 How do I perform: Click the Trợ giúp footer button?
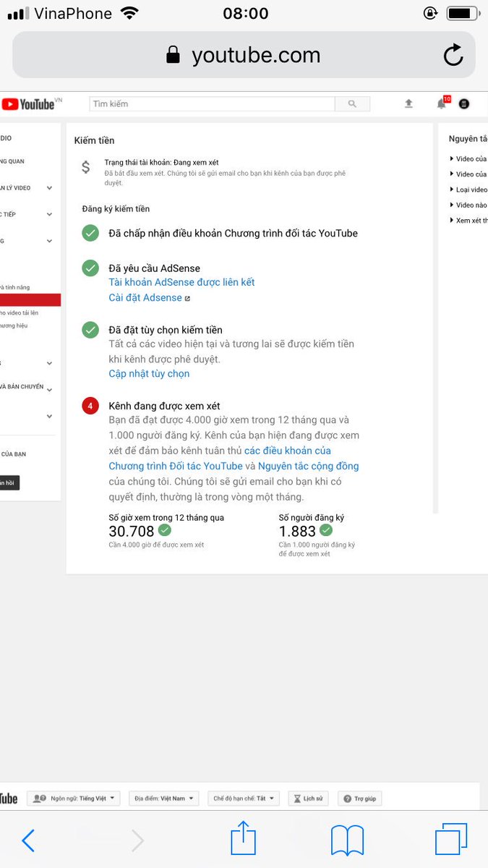point(359,799)
